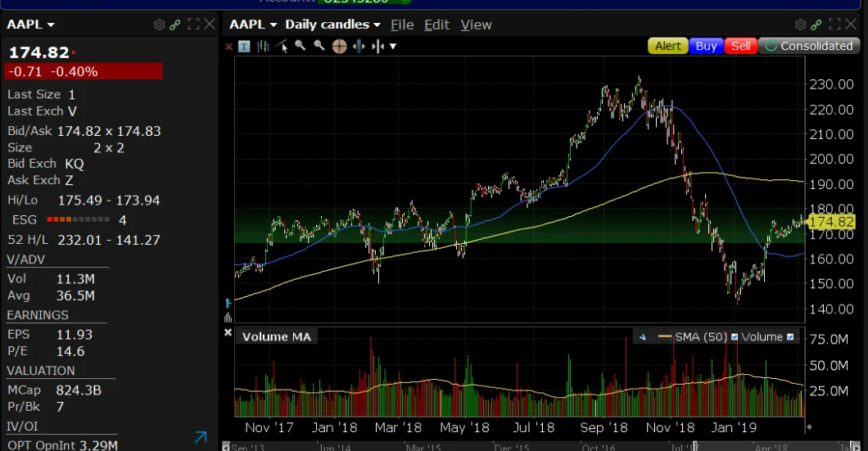The width and height of the screenshot is (868, 451).
Task: Click the Bid Exch KQ row
Action: (45, 164)
